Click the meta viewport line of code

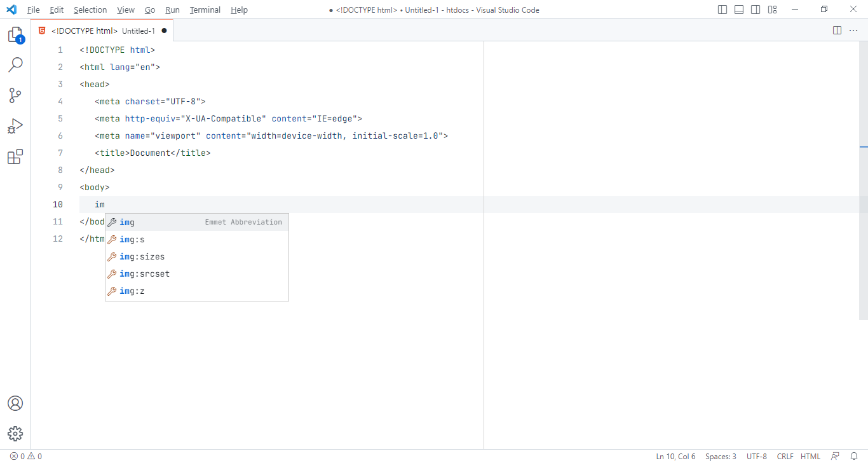271,135
